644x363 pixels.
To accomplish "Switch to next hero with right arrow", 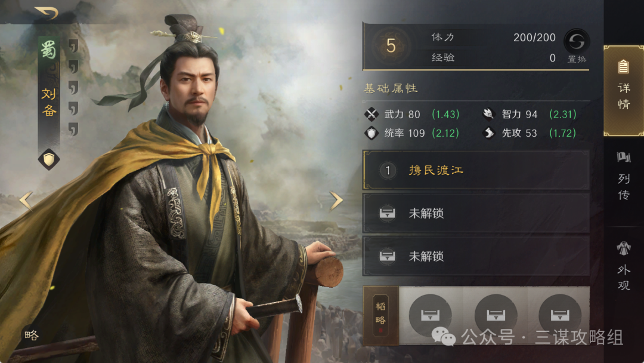I will [x=336, y=201].
